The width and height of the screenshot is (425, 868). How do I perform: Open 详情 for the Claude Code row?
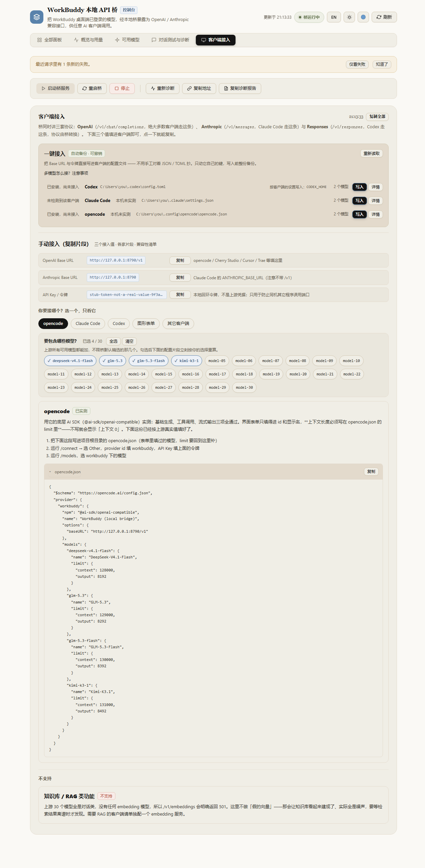(x=376, y=201)
